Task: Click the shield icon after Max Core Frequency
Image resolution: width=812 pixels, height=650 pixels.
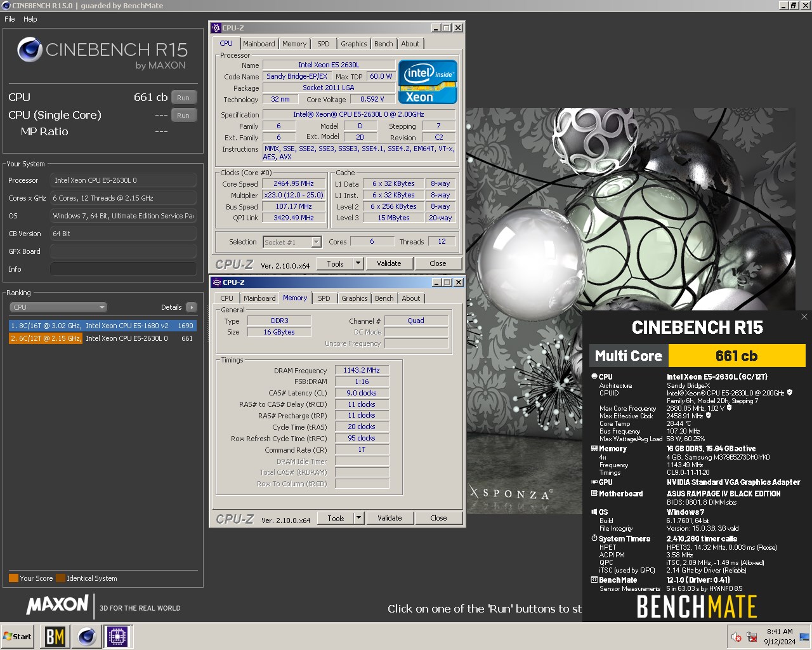Action: (730, 408)
